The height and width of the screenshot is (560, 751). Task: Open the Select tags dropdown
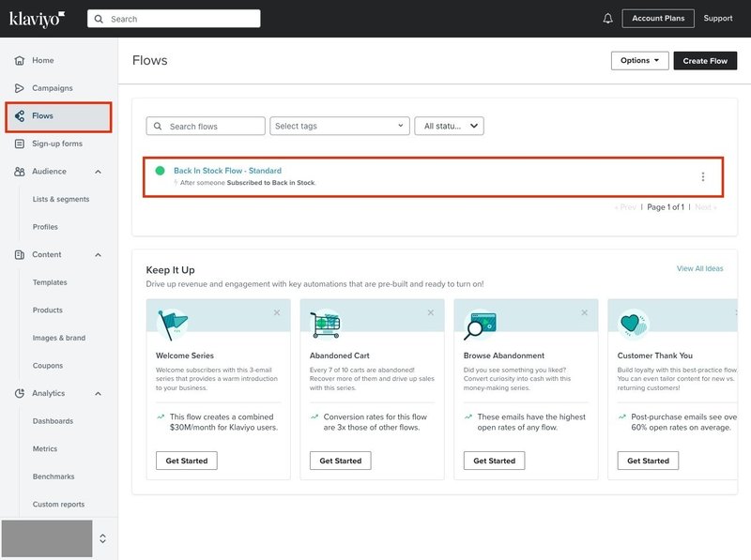(x=340, y=126)
